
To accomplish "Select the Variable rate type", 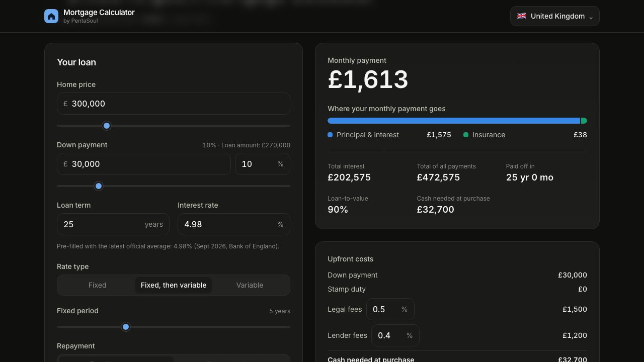I will click(250, 285).
